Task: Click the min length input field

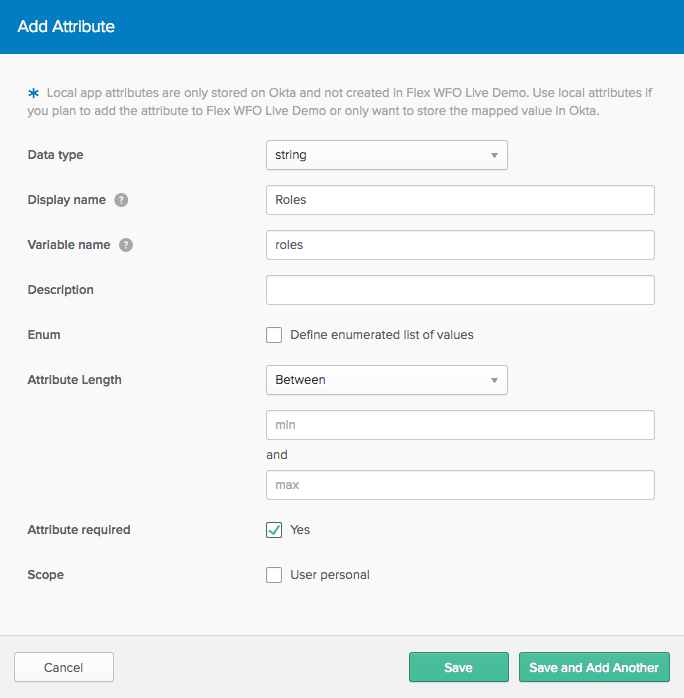Action: click(460, 425)
